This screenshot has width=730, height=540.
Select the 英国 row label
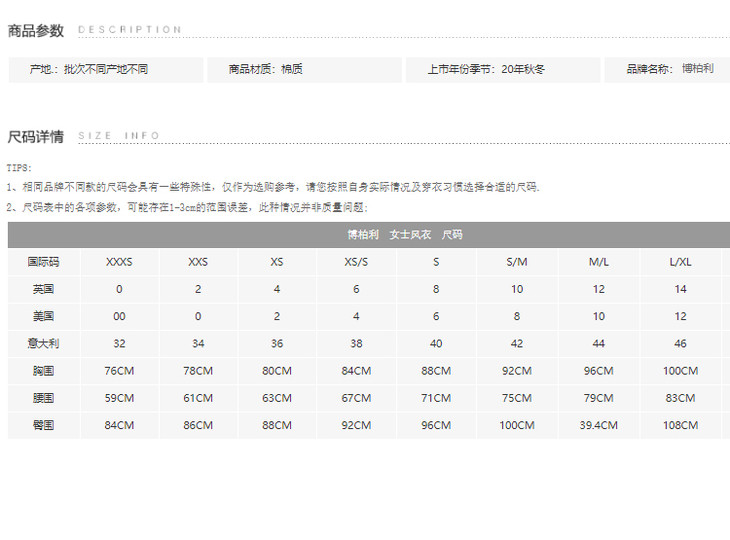pos(43,289)
